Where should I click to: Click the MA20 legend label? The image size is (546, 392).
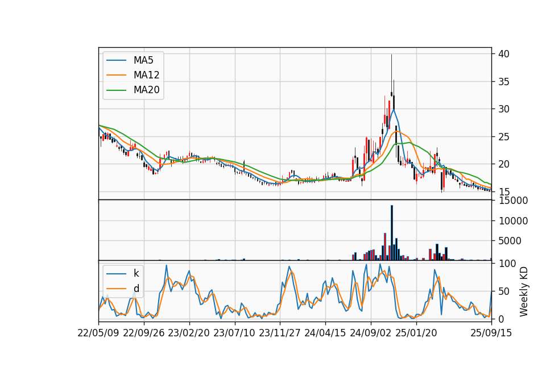(x=146, y=90)
